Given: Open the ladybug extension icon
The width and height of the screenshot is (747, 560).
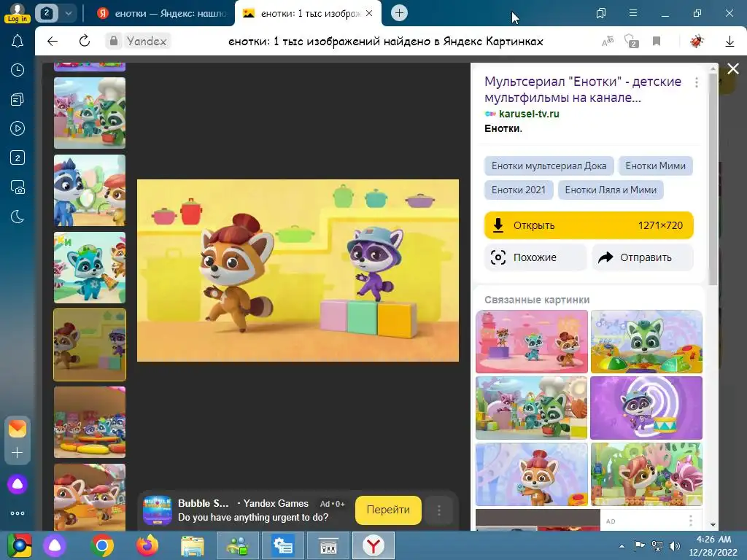Looking at the screenshot, I should [697, 42].
